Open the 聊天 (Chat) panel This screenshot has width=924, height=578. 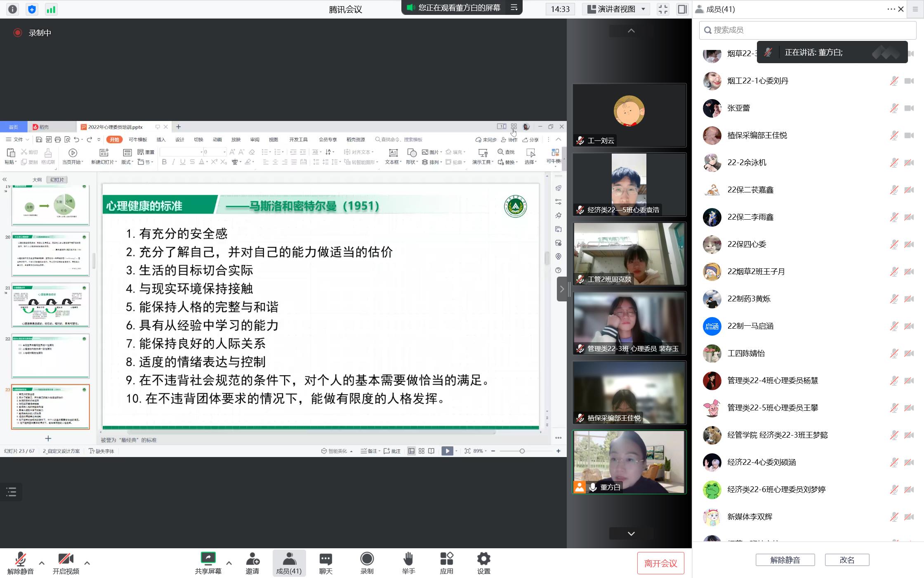click(325, 562)
